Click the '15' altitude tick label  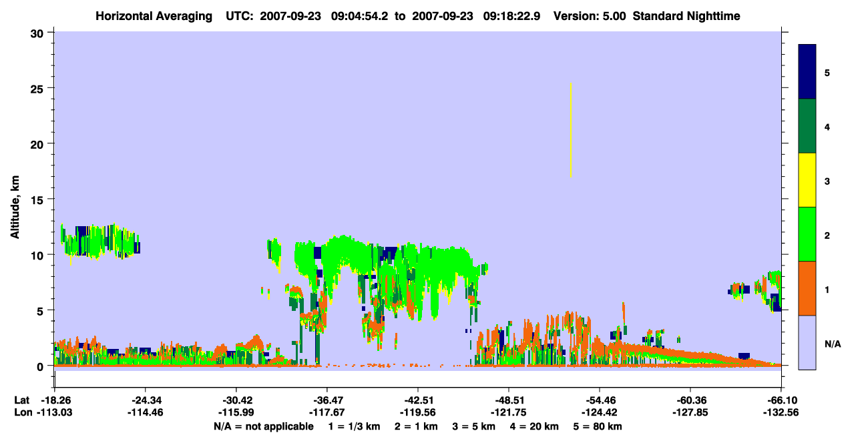[x=38, y=199]
